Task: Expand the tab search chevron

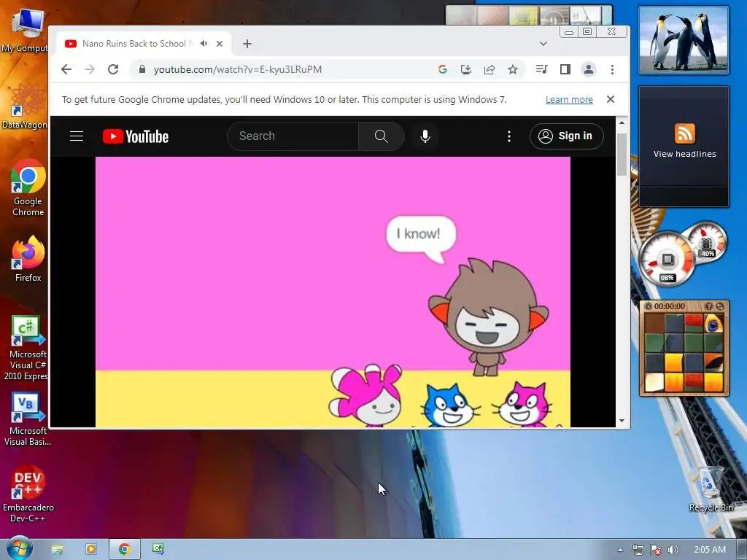Action: [x=543, y=44]
